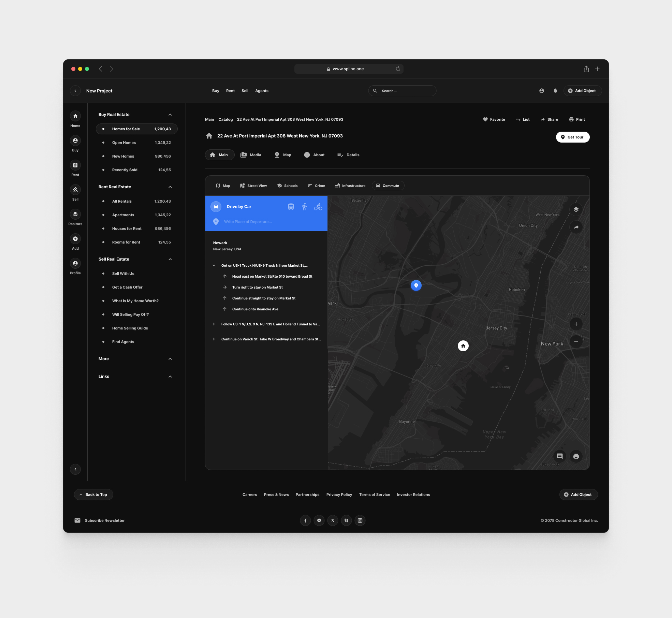The height and width of the screenshot is (618, 672).
Task: Click Write Place of Departure field
Action: (266, 222)
